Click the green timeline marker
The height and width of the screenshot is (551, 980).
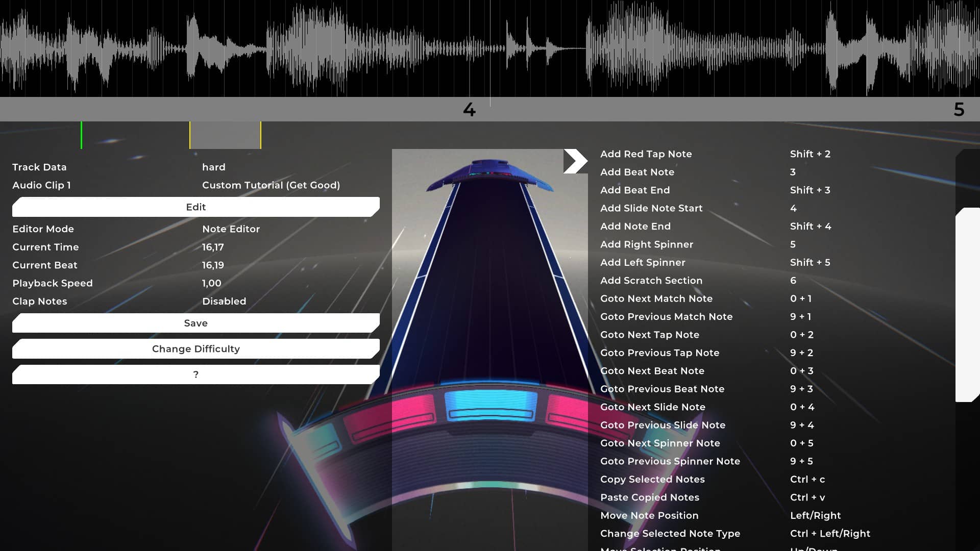click(x=81, y=135)
